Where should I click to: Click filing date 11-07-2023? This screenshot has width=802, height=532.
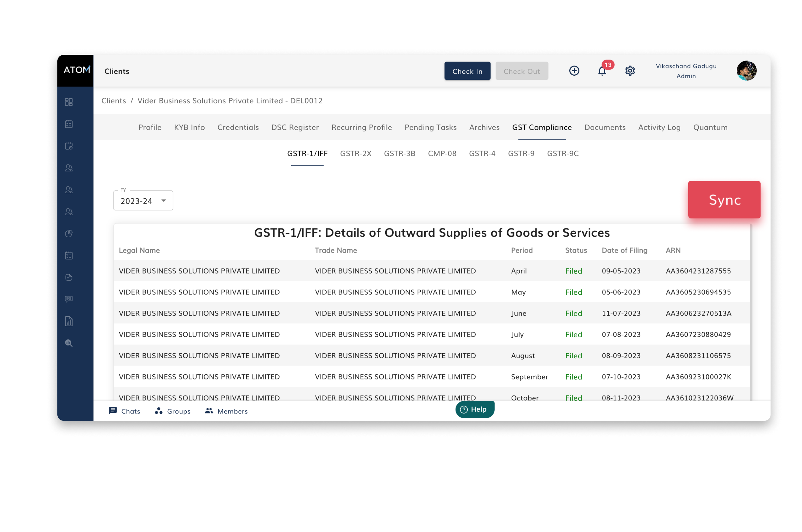[621, 314]
